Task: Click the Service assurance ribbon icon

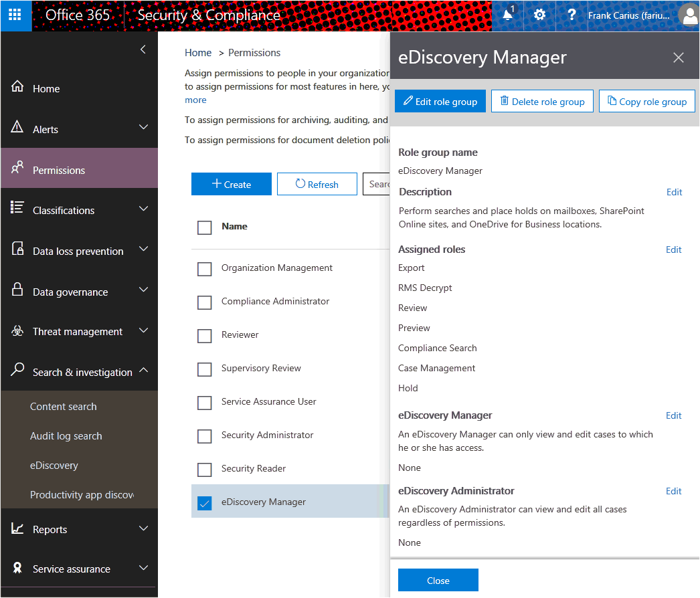Action: pyautogui.click(x=17, y=568)
